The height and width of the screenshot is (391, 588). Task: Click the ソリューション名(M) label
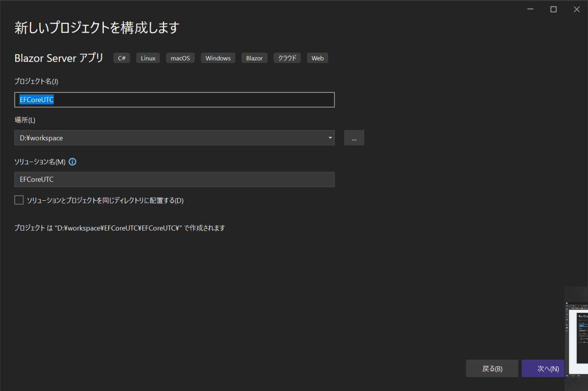pos(40,162)
